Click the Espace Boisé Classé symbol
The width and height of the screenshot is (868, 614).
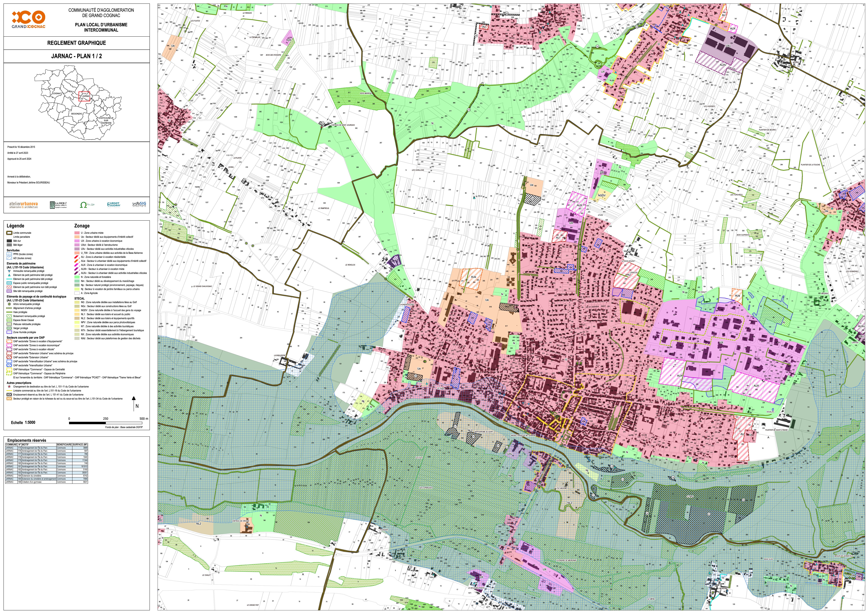click(9, 320)
